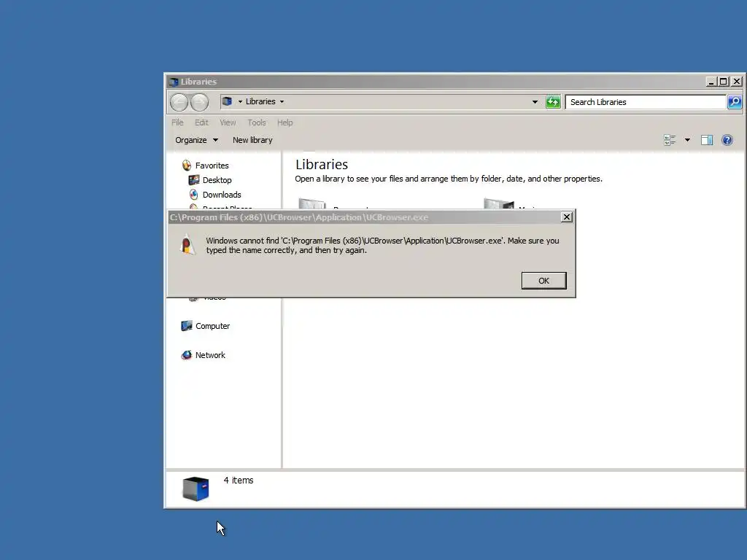Change view using the view icon
This screenshot has width=747, height=560.
[x=670, y=140]
